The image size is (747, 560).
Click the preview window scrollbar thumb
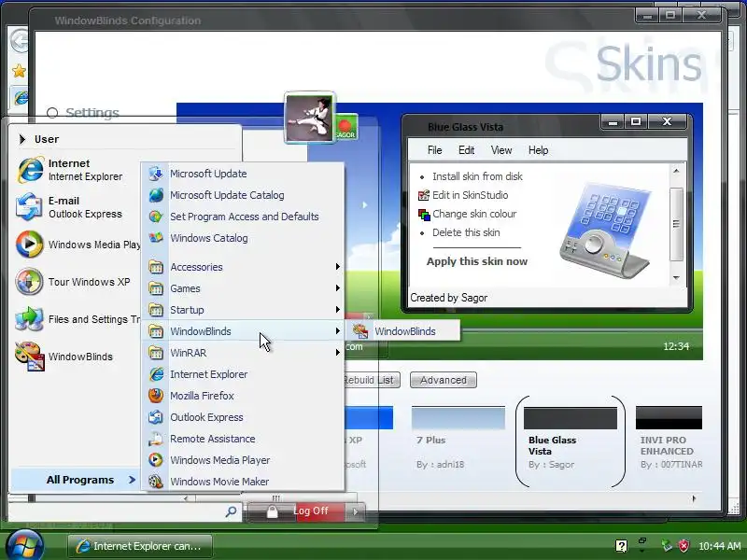pyautogui.click(x=676, y=224)
